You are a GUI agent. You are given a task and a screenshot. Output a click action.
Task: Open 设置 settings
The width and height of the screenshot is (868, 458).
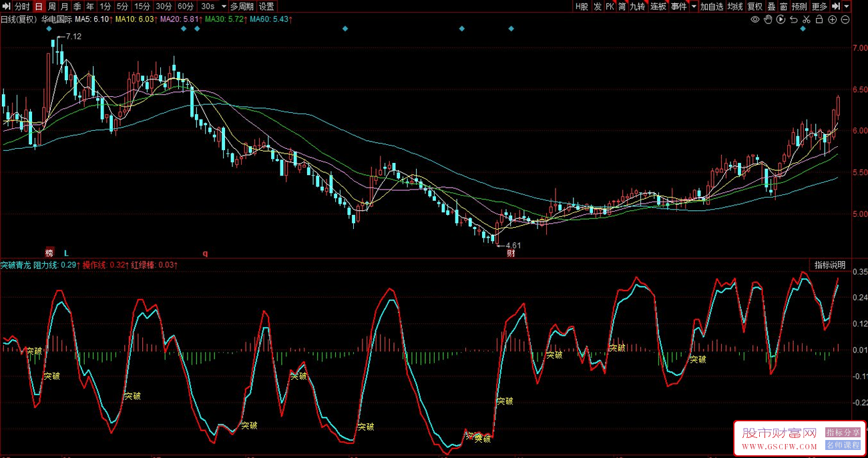pos(266,6)
